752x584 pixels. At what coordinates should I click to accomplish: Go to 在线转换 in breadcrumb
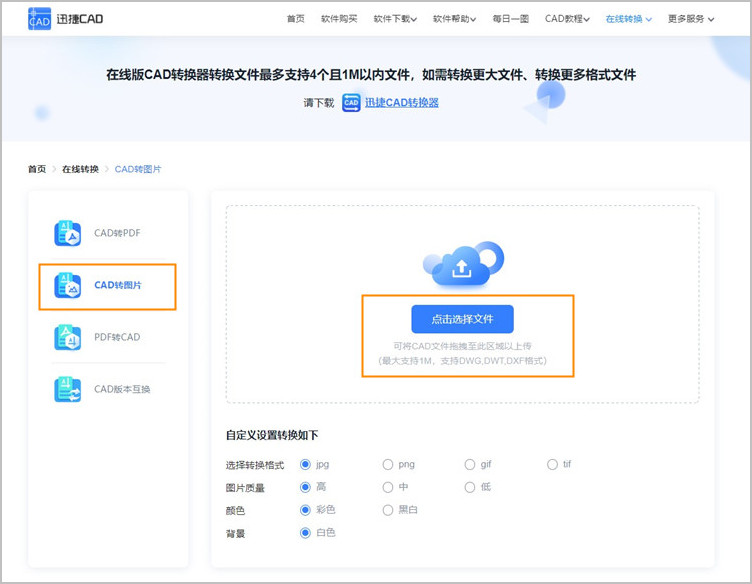click(x=81, y=169)
